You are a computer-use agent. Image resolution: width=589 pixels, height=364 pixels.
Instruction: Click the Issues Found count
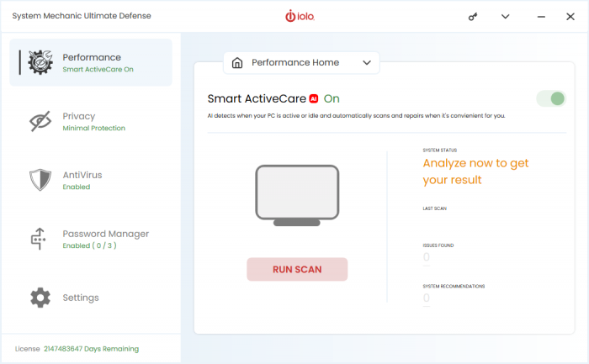click(x=427, y=257)
